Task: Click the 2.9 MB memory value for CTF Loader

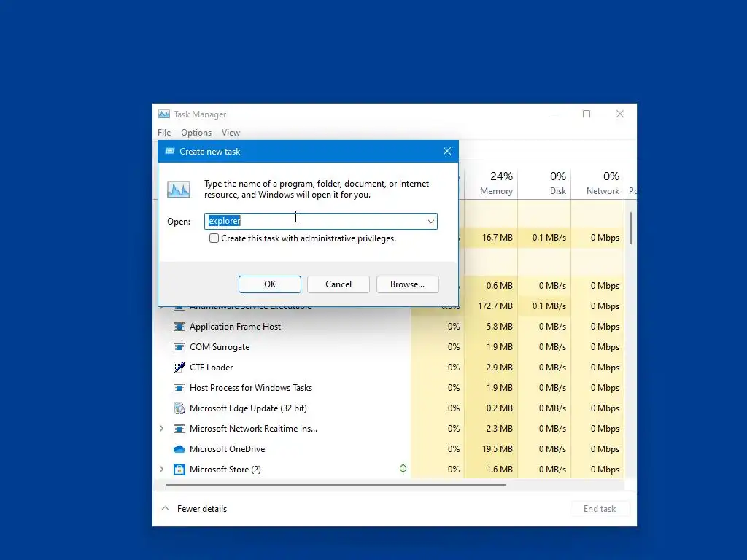Action: coord(499,367)
